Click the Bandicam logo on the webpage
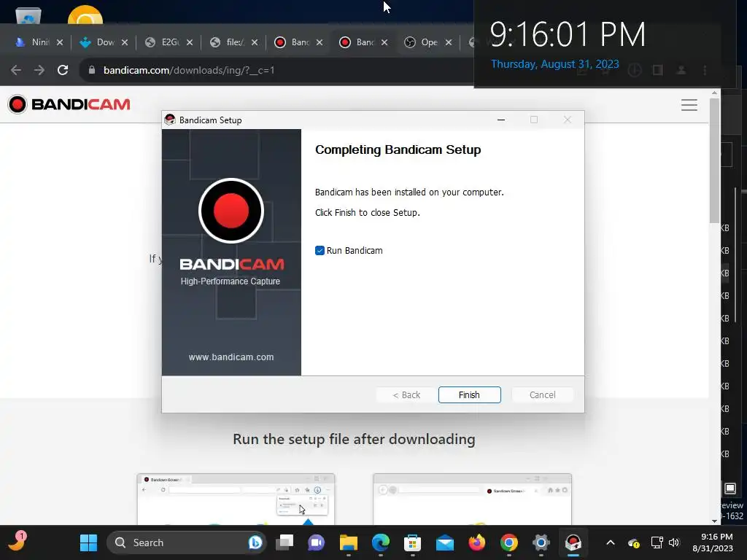 tap(69, 104)
